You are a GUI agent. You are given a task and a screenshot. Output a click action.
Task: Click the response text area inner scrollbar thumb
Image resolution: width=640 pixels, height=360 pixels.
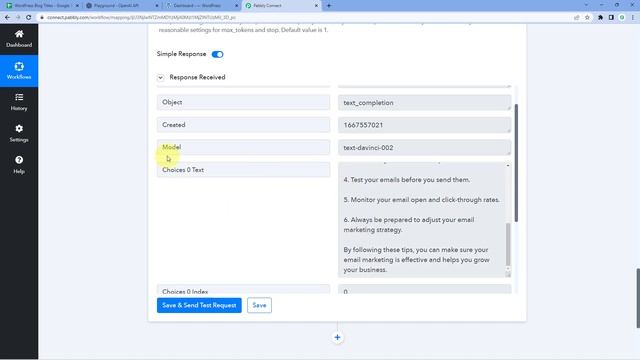click(x=508, y=244)
